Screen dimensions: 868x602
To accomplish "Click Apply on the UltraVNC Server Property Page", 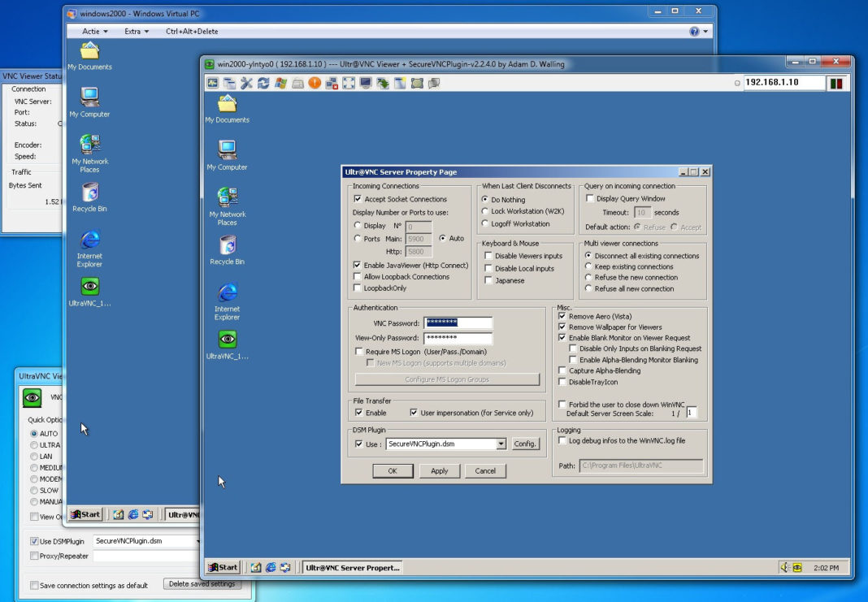I will [x=439, y=470].
